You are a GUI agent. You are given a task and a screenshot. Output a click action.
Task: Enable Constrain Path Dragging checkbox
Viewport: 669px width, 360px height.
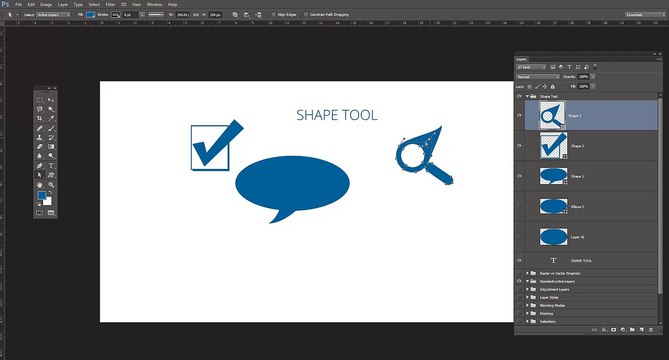[x=306, y=15]
